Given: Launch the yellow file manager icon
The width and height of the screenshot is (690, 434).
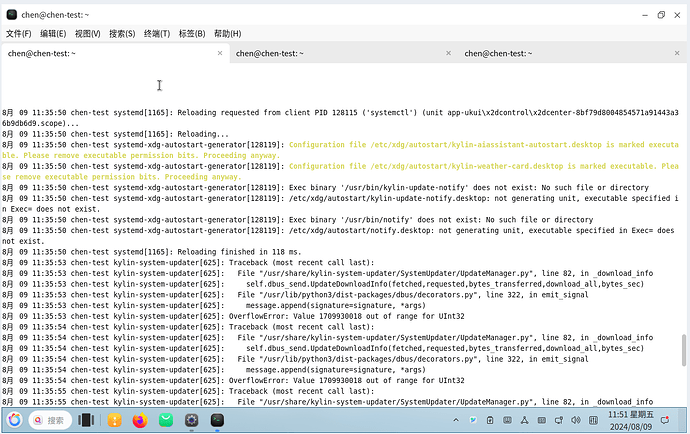Looking at the screenshot, I should pos(114,420).
